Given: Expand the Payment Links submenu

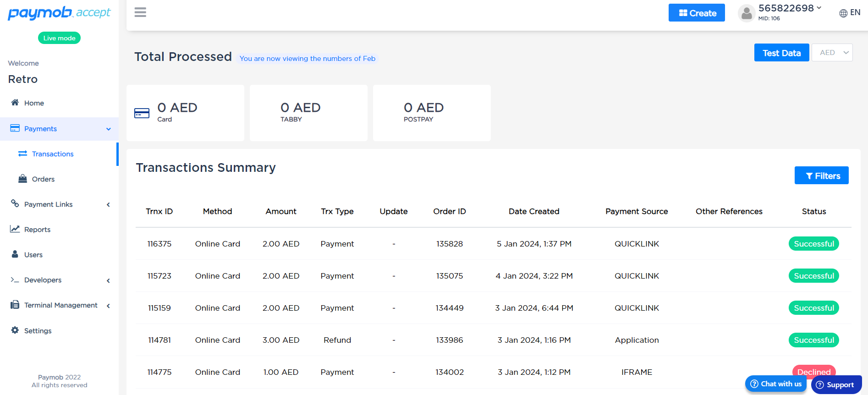Looking at the screenshot, I should (108, 205).
